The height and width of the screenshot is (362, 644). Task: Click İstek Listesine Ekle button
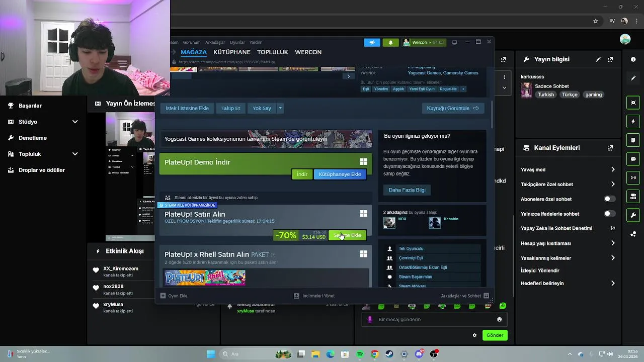pos(187,108)
